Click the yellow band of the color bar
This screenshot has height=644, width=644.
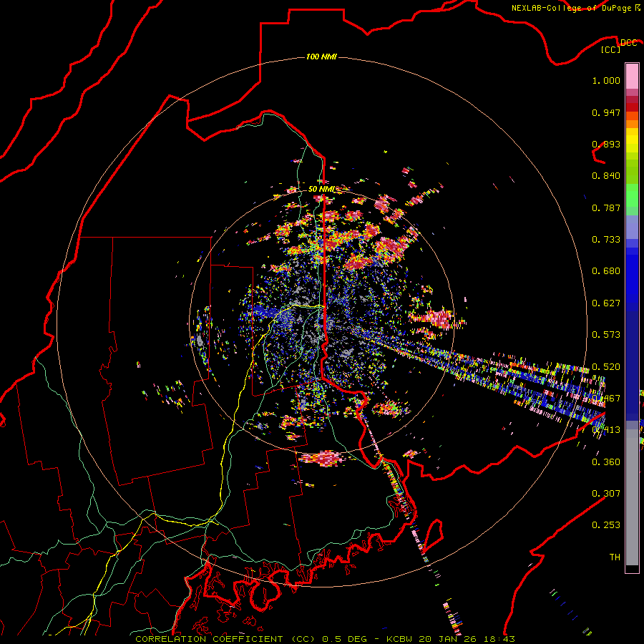pyautogui.click(x=632, y=140)
